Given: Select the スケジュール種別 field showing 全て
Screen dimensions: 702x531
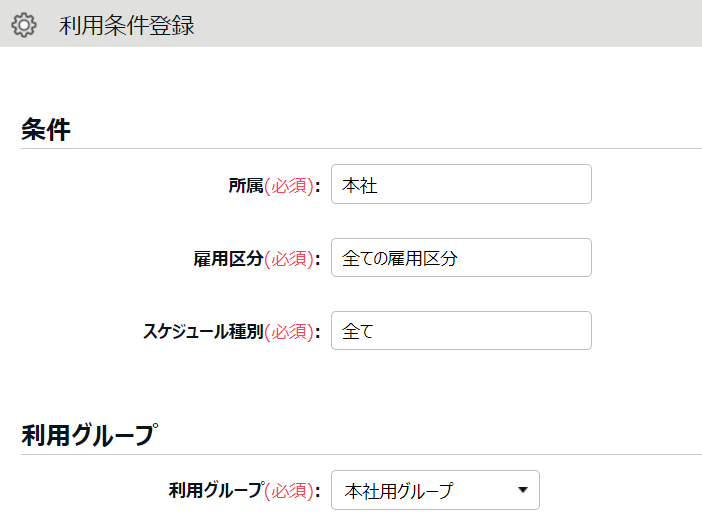Looking at the screenshot, I should (x=461, y=330).
